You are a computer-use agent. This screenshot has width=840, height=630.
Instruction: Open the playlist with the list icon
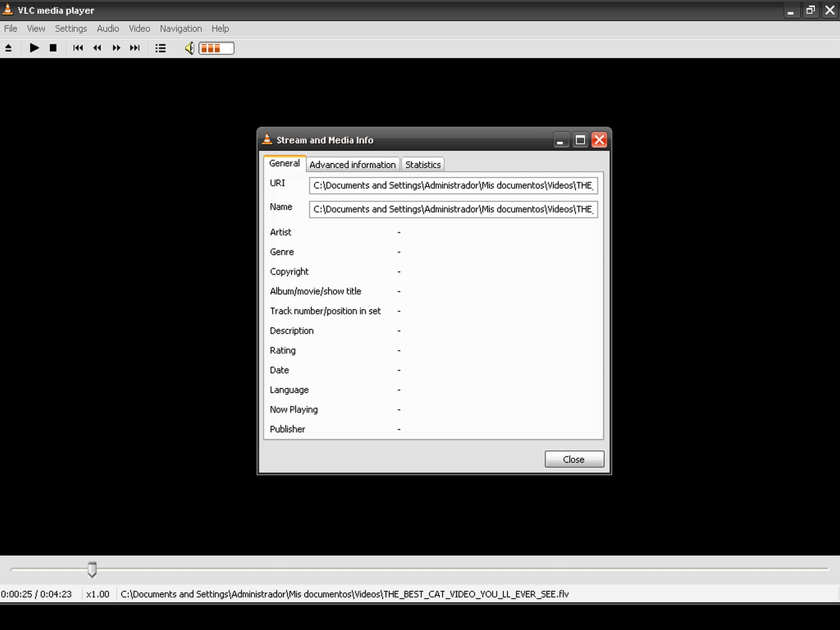click(x=160, y=48)
